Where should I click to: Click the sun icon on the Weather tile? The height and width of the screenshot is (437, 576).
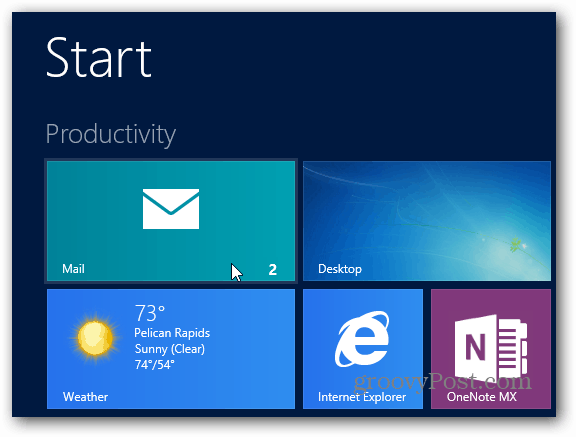95,338
